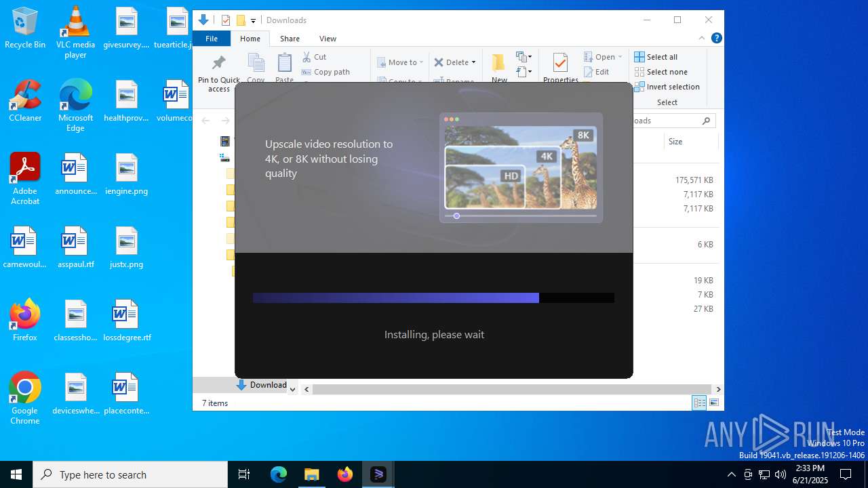
Task: Click installer app icon in taskbar
Action: (378, 474)
